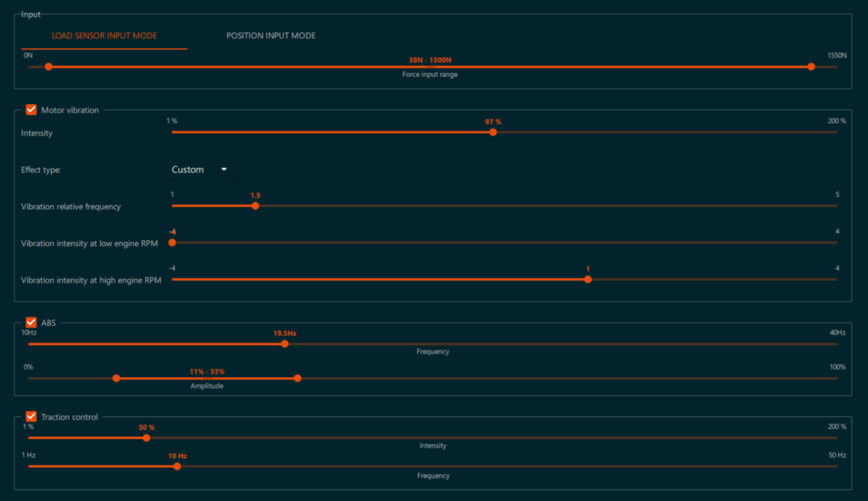
Task: Uncheck the ABS effect checkbox
Action: click(31, 322)
